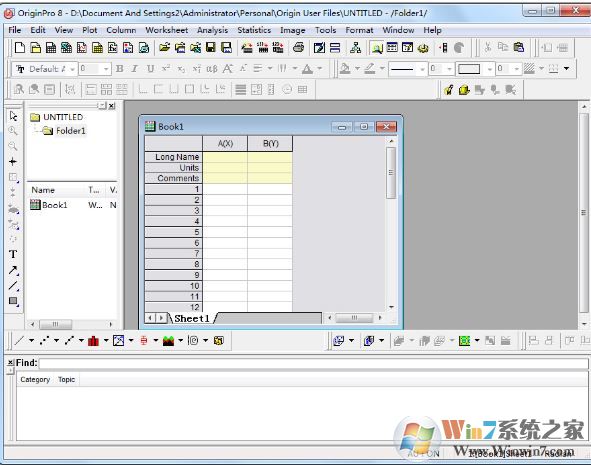The image size is (591, 465).
Task: Click the New Project icon
Action: [x=19, y=47]
